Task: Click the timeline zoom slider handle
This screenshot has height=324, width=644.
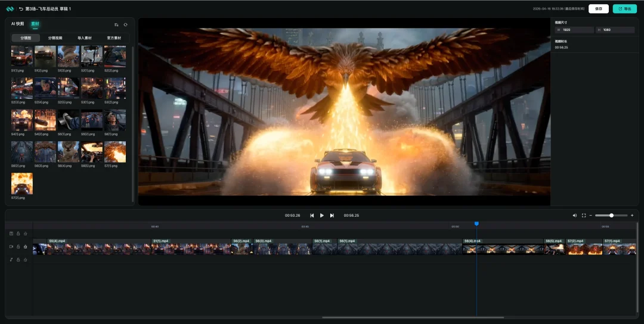Action: 611,215
